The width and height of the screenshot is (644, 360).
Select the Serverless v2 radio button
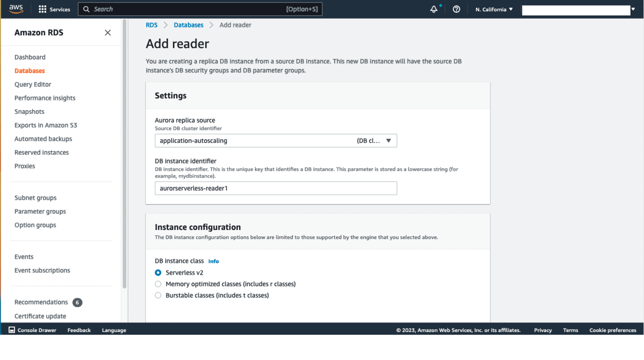click(158, 272)
